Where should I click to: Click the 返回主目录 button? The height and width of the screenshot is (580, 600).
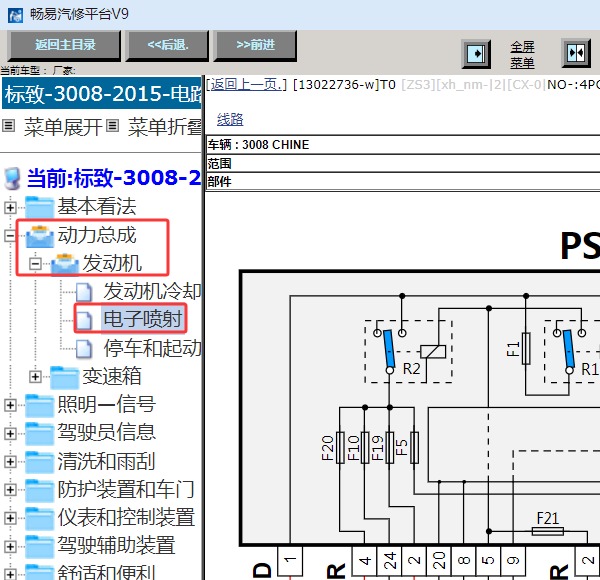[x=65, y=45]
